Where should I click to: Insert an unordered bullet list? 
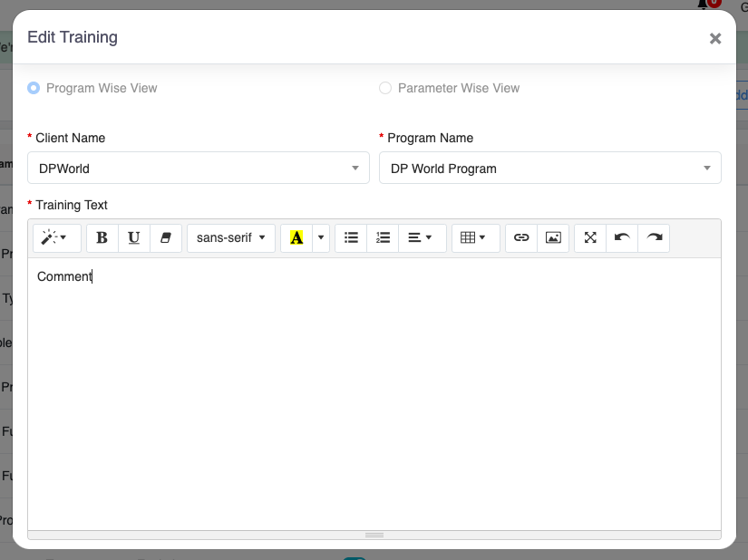(x=352, y=237)
